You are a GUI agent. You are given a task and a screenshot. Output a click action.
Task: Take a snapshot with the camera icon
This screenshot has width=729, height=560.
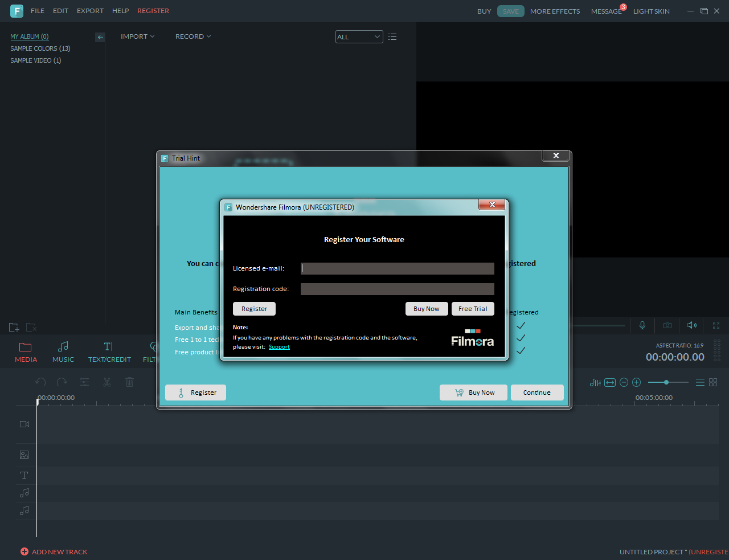tap(667, 325)
